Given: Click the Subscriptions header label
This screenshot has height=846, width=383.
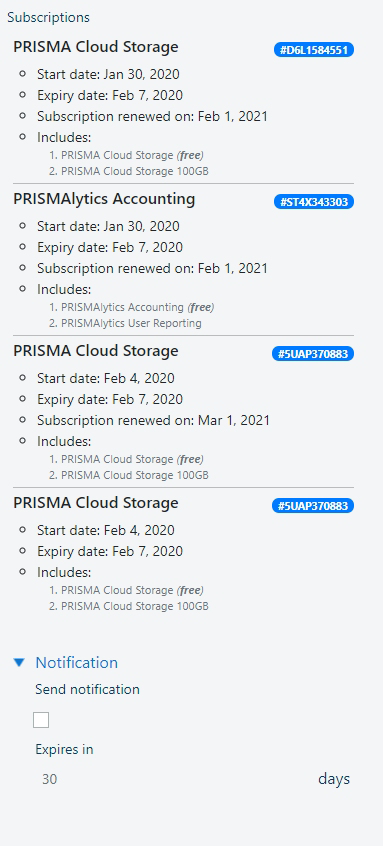Looking at the screenshot, I should [49, 17].
